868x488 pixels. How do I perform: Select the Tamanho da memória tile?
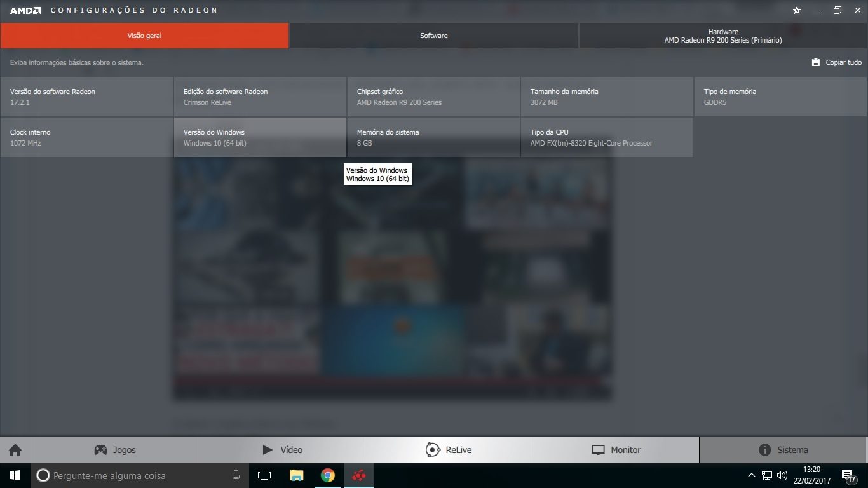click(x=607, y=97)
